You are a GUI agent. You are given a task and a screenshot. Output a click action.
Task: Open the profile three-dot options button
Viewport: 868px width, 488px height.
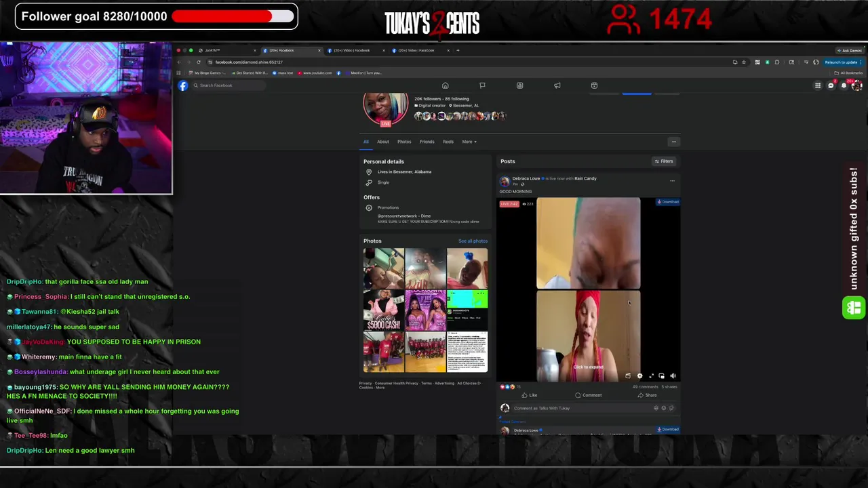[673, 142]
